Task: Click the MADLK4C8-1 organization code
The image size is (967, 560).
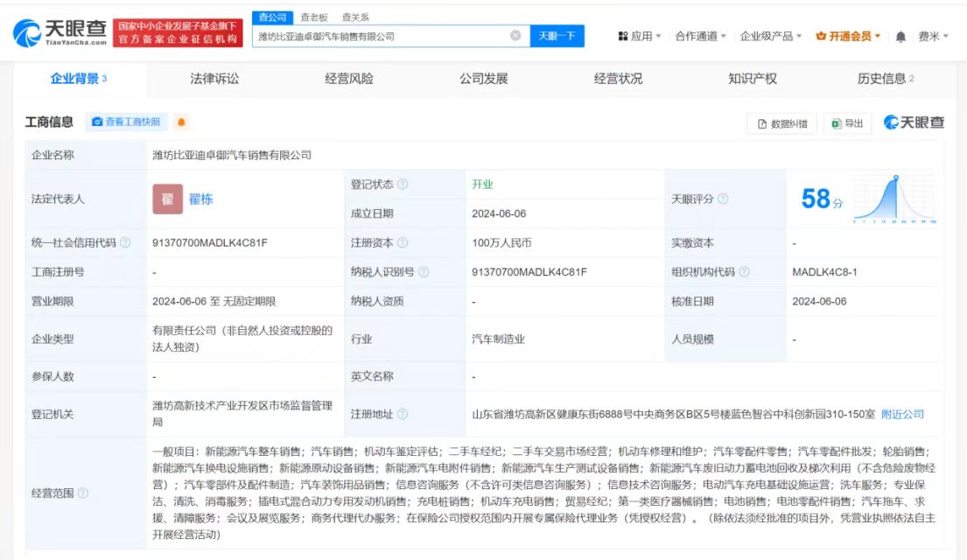Action: 824,272
